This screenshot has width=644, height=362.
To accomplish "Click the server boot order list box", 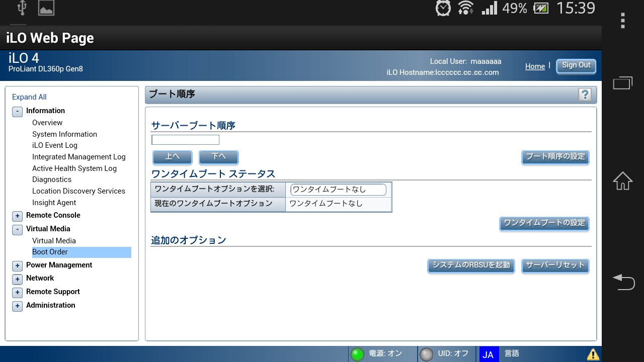I will (x=185, y=140).
